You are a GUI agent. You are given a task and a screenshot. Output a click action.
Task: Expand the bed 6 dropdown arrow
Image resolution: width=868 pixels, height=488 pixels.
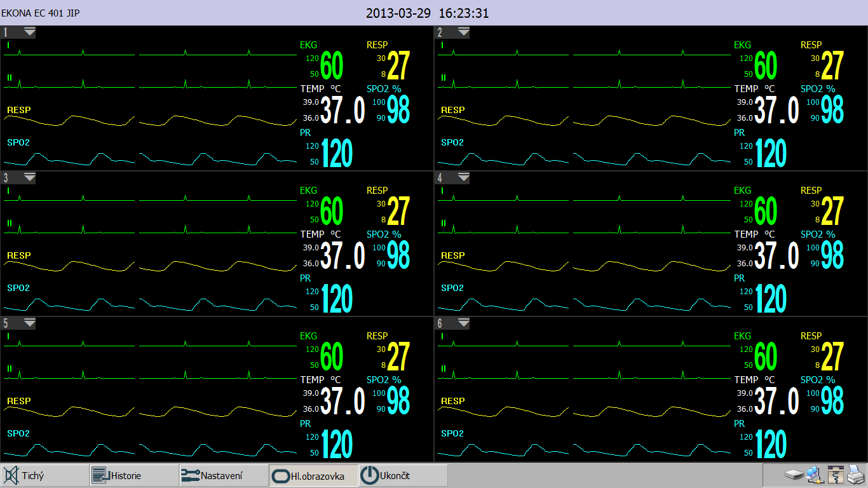464,323
